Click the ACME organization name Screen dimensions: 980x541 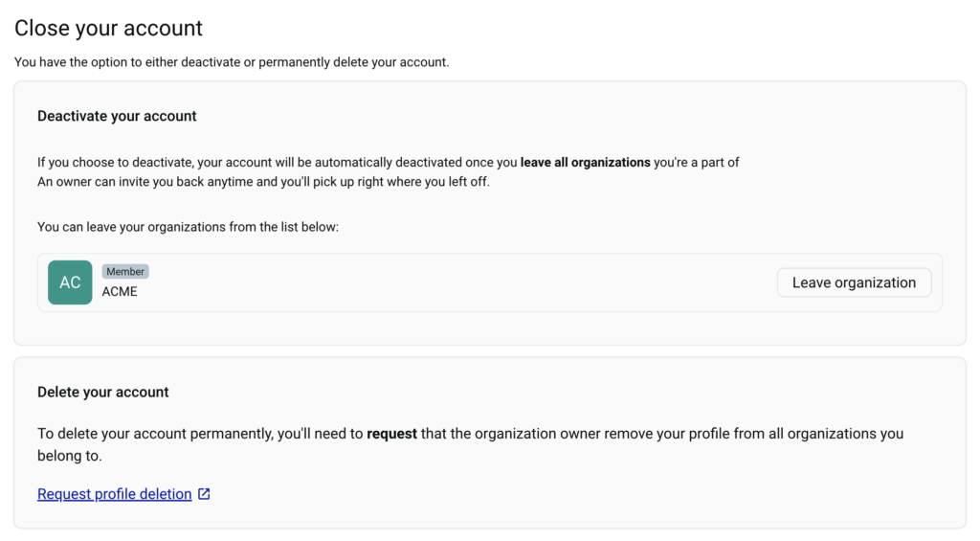[x=120, y=292]
